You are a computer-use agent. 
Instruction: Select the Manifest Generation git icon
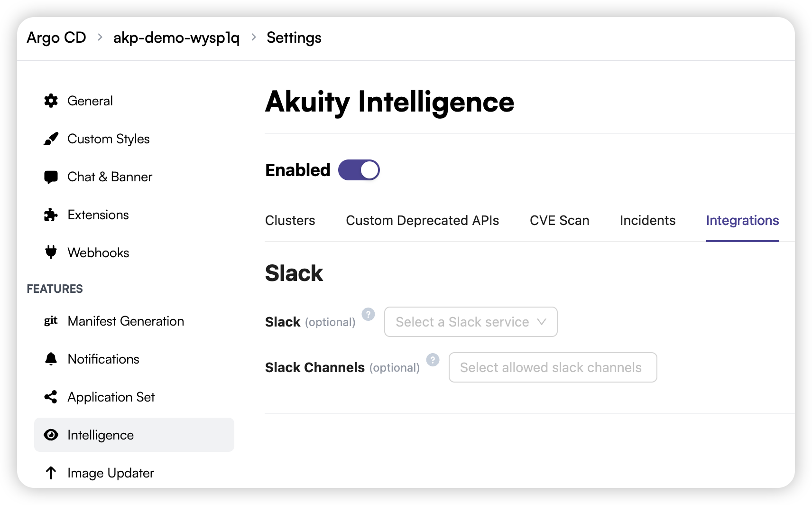(51, 321)
